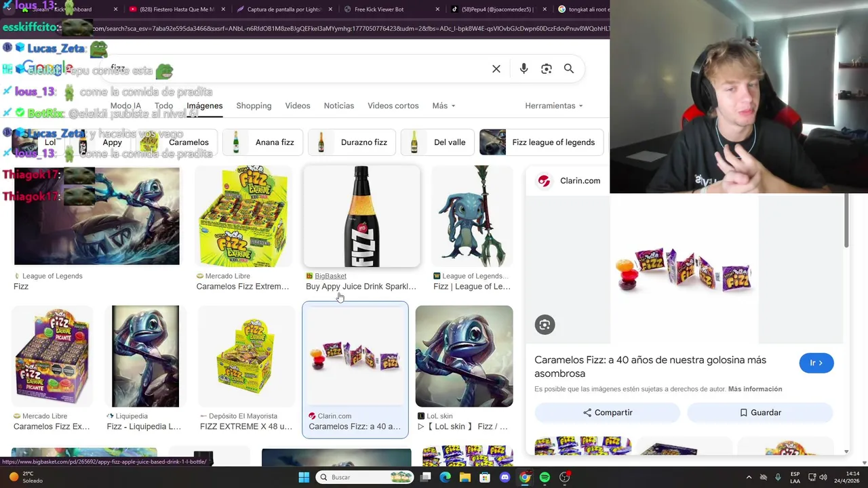
Task: Show hidden system tray icons
Action: coord(749,477)
